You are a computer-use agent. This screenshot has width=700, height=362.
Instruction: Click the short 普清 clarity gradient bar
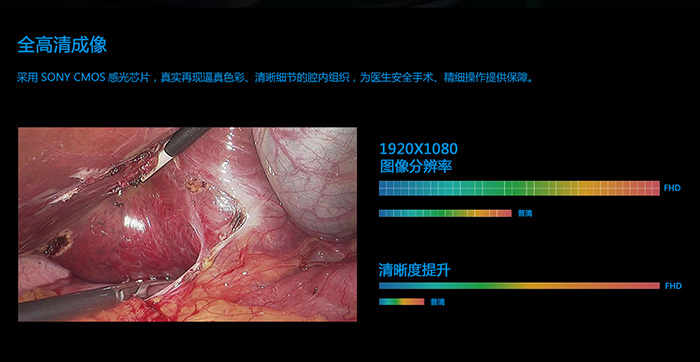pos(401,302)
